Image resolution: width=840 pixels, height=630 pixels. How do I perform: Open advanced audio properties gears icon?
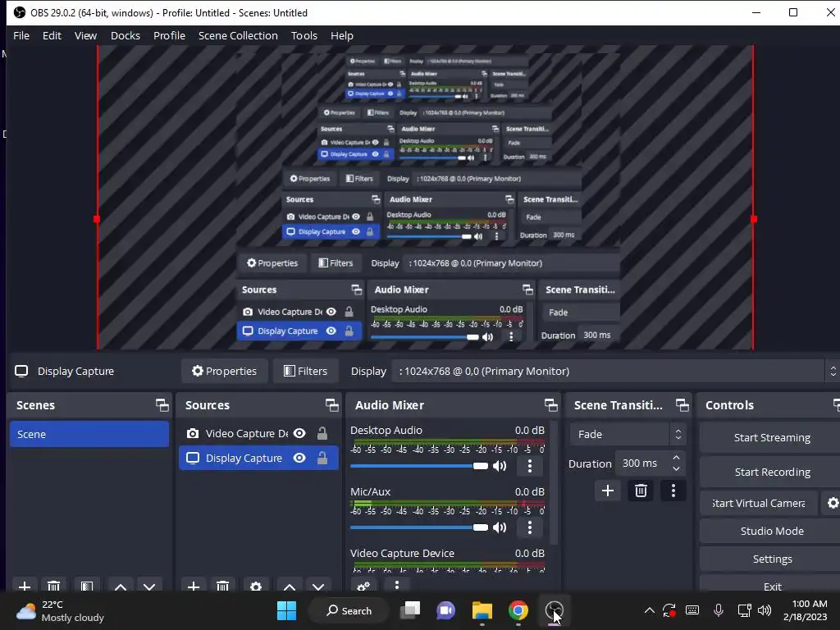(363, 586)
